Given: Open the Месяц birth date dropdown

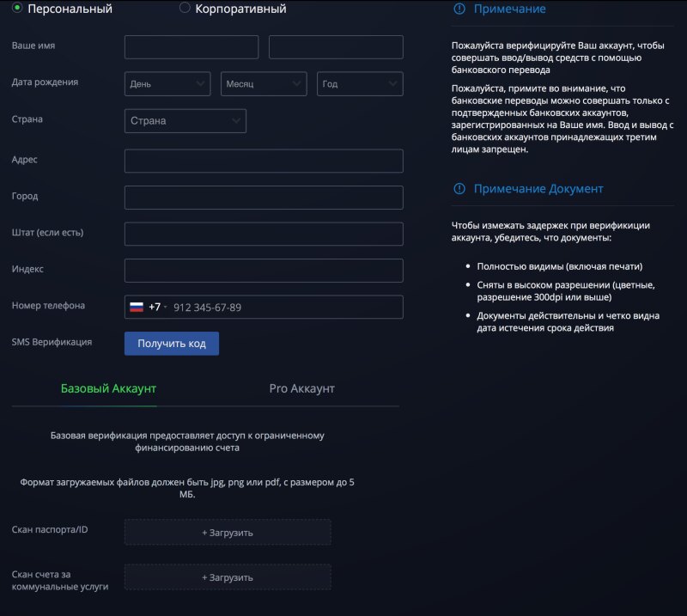Looking at the screenshot, I should point(264,83).
